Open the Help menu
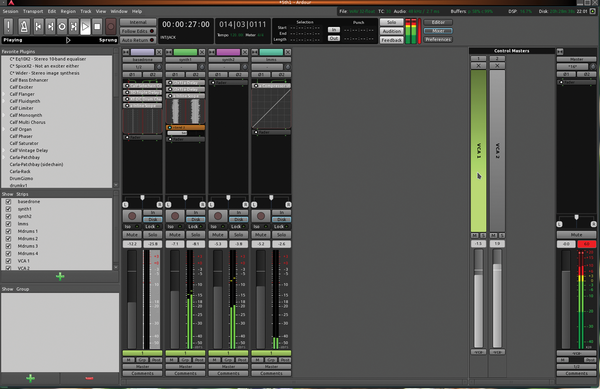 click(x=137, y=11)
